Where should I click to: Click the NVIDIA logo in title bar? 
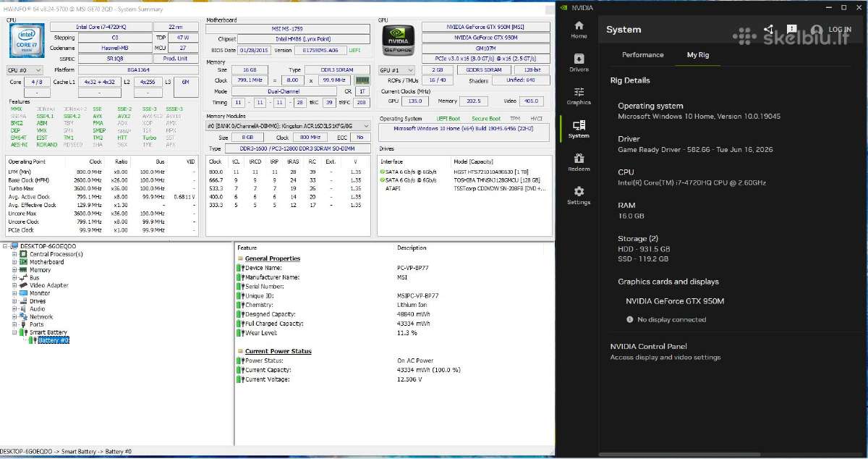click(563, 7)
